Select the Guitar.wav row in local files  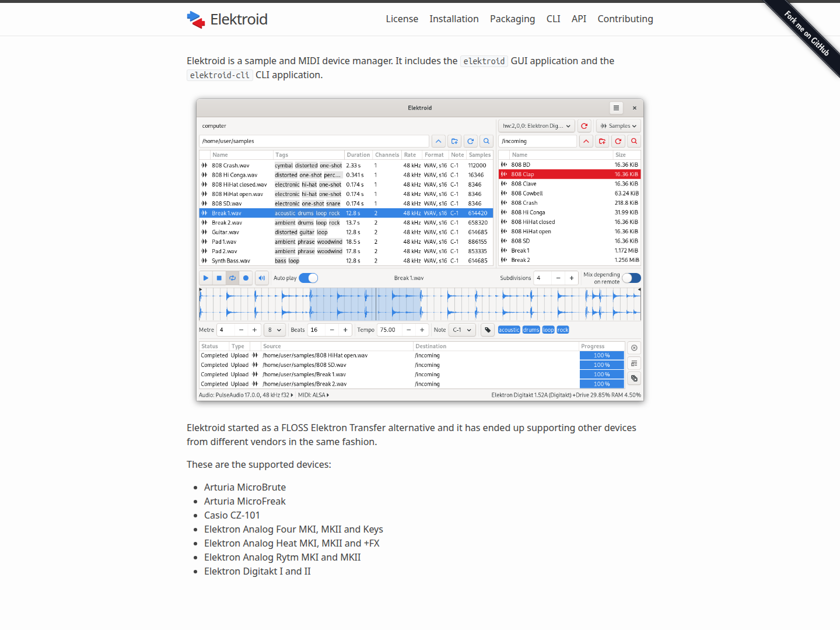[346, 232]
